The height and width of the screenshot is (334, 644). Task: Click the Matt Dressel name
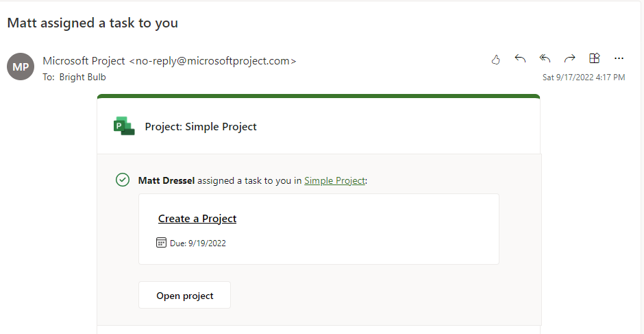click(x=166, y=180)
